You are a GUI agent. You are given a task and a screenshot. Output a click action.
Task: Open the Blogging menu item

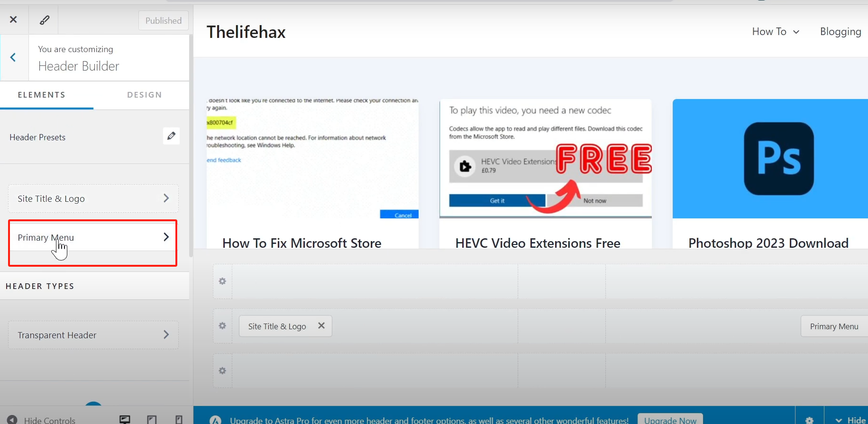click(841, 32)
